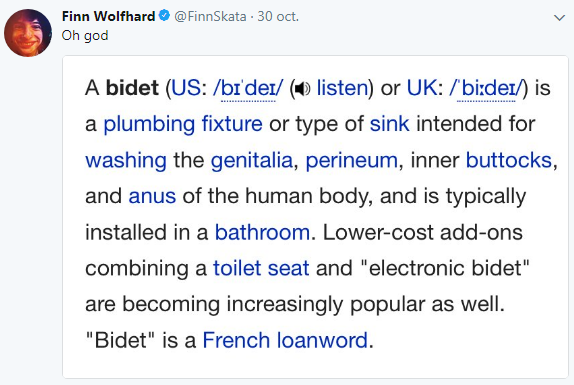Open the 'sink' hyperlink

[390, 124]
